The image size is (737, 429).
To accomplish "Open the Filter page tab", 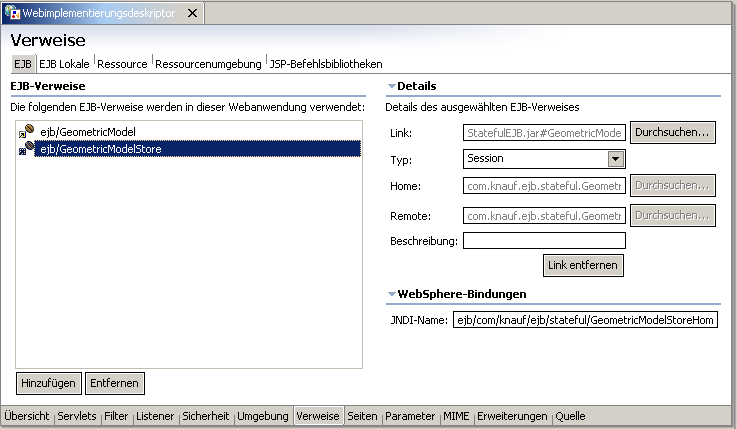I will pyautogui.click(x=116, y=416).
